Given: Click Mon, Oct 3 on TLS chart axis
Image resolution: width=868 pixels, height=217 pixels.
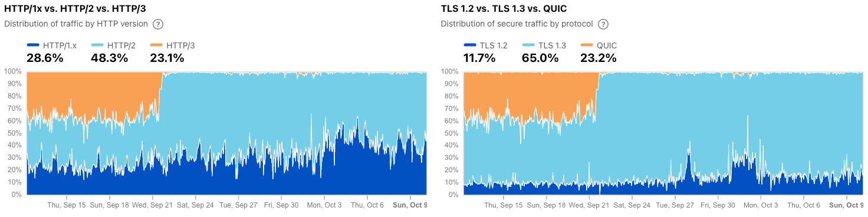Looking at the screenshot, I should click(x=760, y=205).
